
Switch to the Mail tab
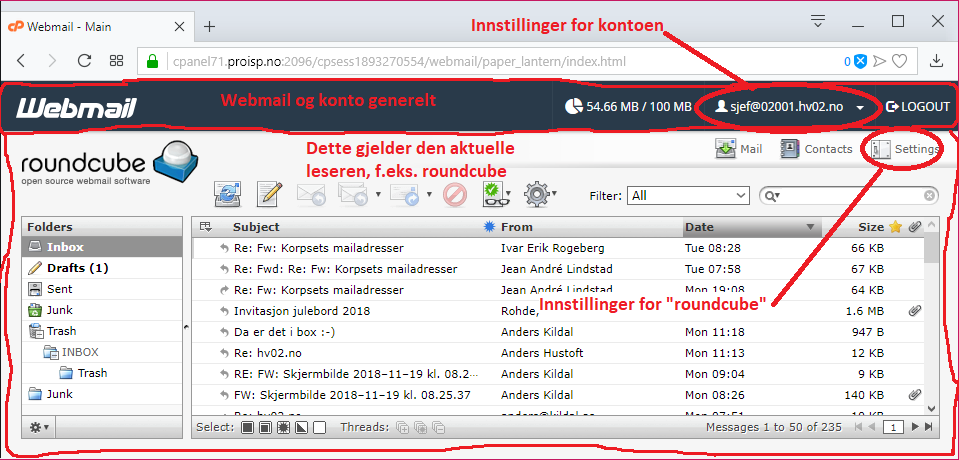coord(739,149)
